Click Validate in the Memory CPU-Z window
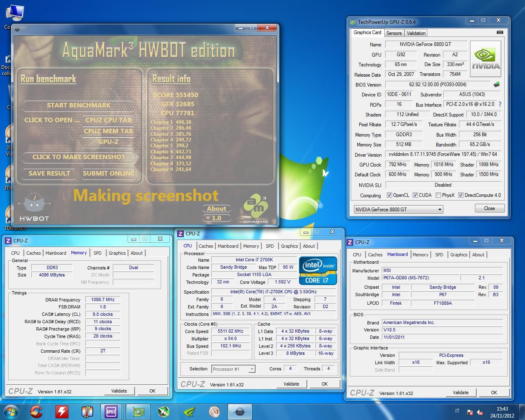The height and width of the screenshot is (420, 525). pyautogui.click(x=119, y=391)
